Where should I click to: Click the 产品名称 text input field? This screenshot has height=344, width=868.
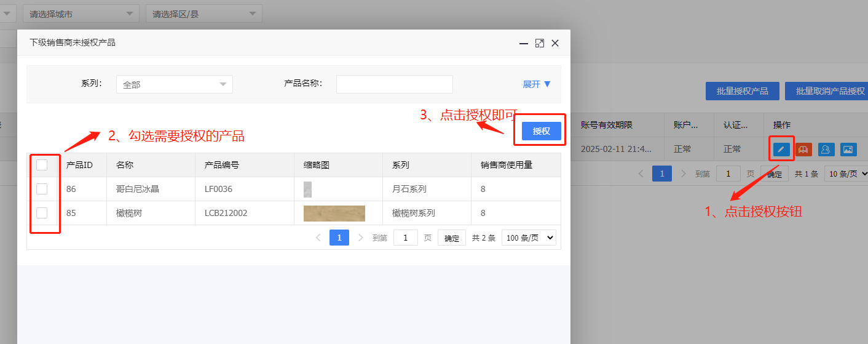394,84
